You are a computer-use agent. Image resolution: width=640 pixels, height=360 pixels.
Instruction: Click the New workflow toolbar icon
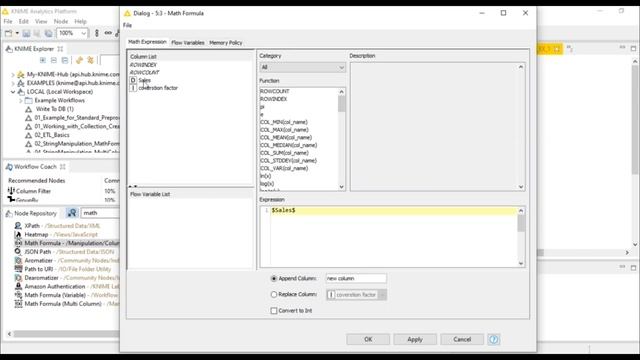(x=9, y=33)
